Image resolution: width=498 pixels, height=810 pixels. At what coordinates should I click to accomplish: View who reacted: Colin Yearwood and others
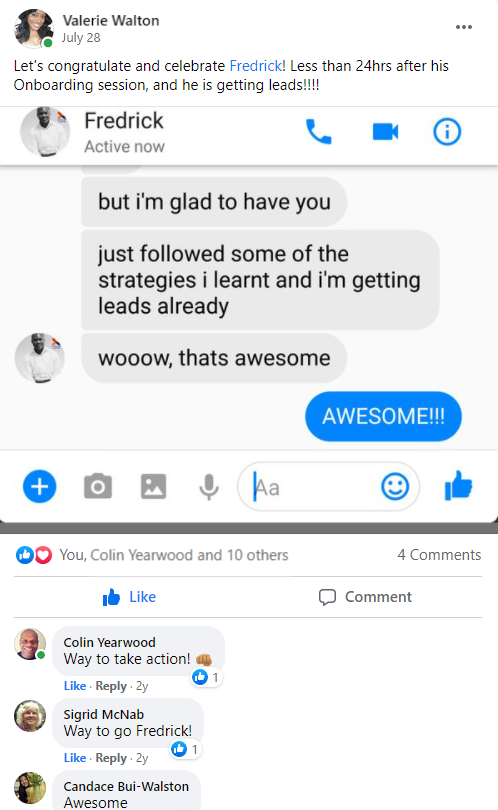coord(174,555)
